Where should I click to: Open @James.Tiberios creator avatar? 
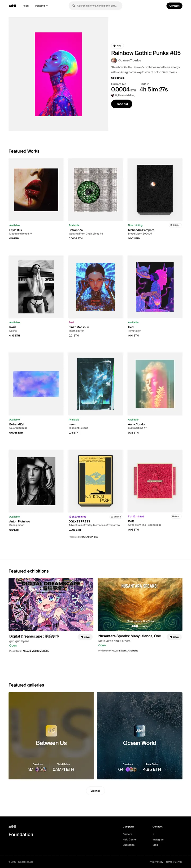pyautogui.click(x=114, y=61)
